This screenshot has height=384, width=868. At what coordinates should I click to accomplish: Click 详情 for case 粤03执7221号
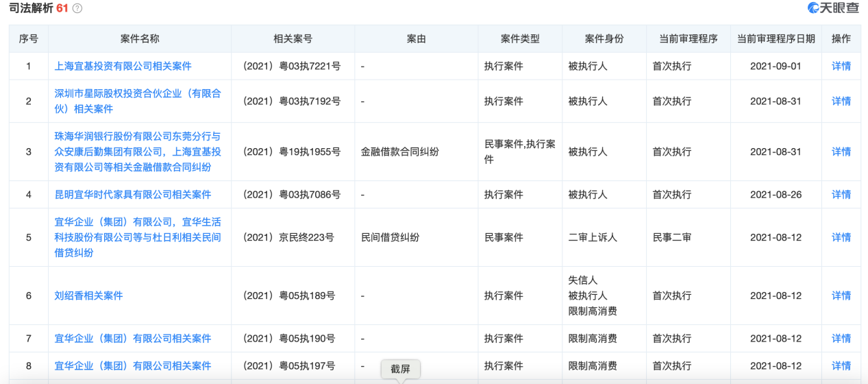(841, 67)
